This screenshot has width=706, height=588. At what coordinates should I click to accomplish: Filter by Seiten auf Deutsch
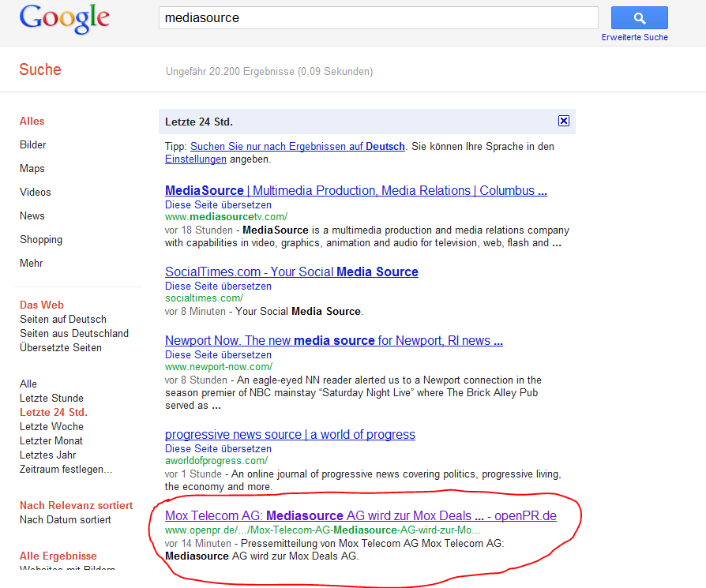(x=63, y=320)
